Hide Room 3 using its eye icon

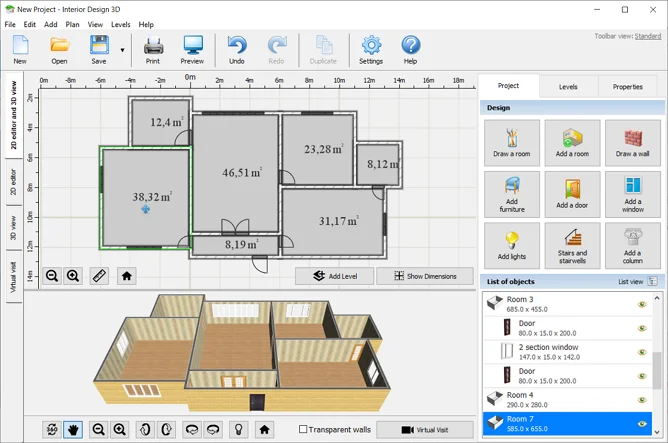[x=642, y=304]
